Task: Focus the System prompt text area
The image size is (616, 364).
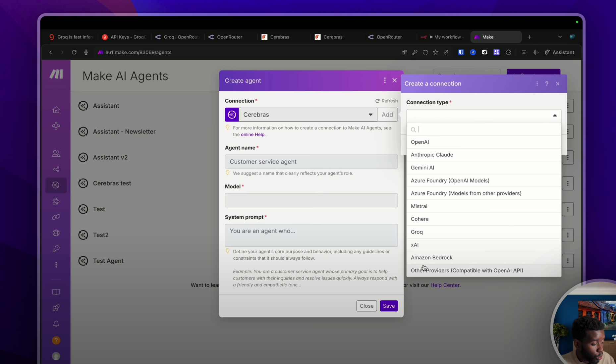Action: (x=311, y=235)
